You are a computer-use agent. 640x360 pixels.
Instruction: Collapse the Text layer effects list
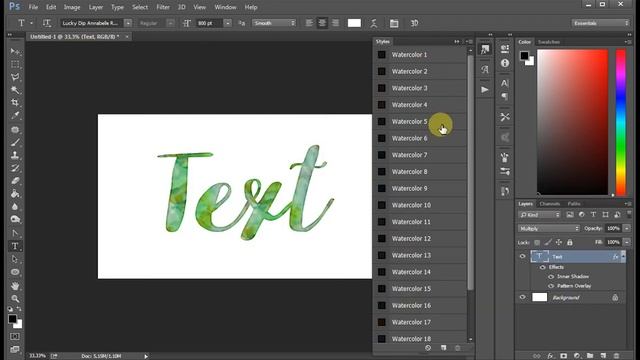click(623, 256)
